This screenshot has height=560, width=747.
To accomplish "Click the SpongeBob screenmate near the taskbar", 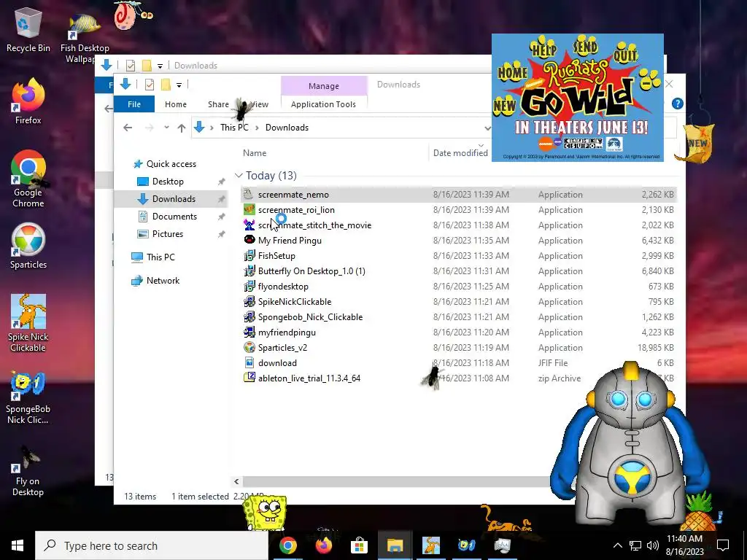I will 266,513.
